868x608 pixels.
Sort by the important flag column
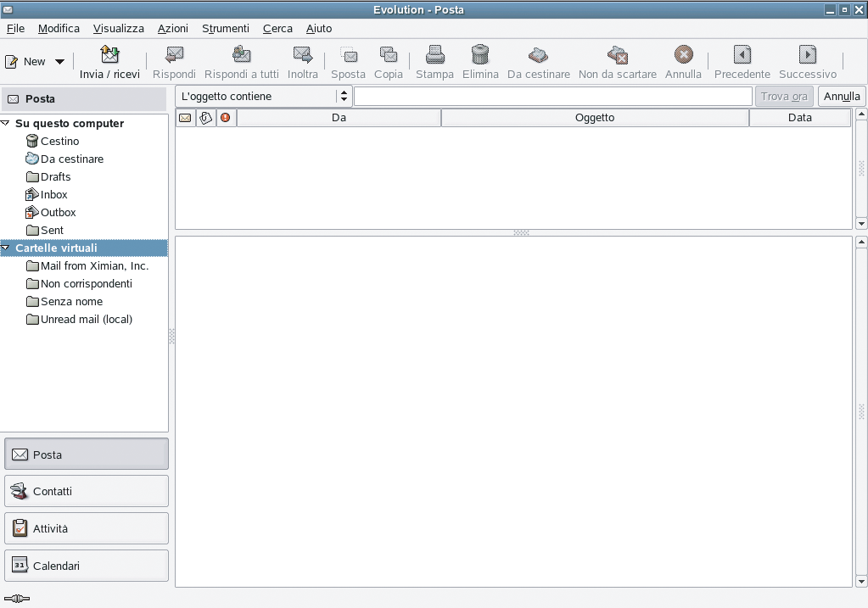(226, 118)
